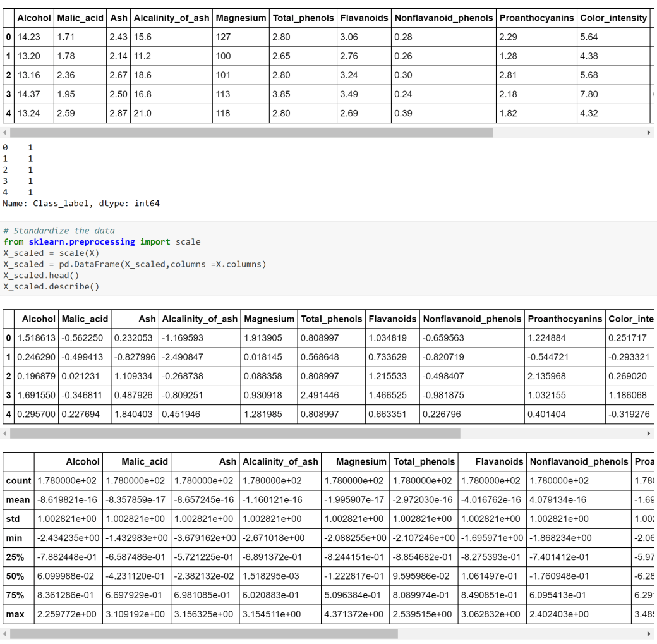Click the 'X_scaled.describe()' code line
This screenshot has width=657, height=644.
point(51,287)
